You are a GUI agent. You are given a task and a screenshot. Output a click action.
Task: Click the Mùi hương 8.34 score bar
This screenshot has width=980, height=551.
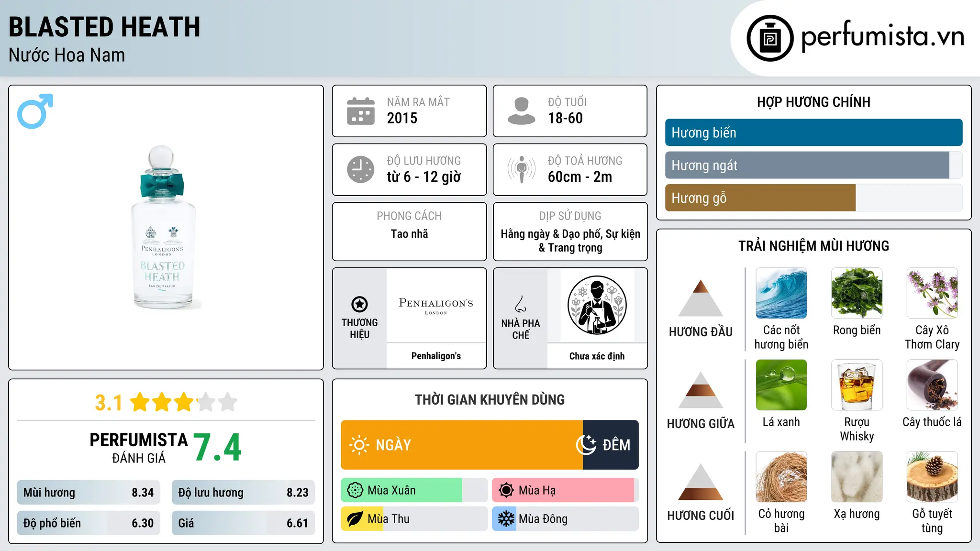click(x=89, y=493)
